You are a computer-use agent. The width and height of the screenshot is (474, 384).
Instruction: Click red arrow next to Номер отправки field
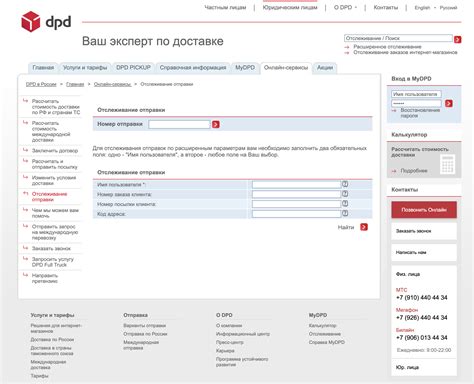[x=216, y=124]
